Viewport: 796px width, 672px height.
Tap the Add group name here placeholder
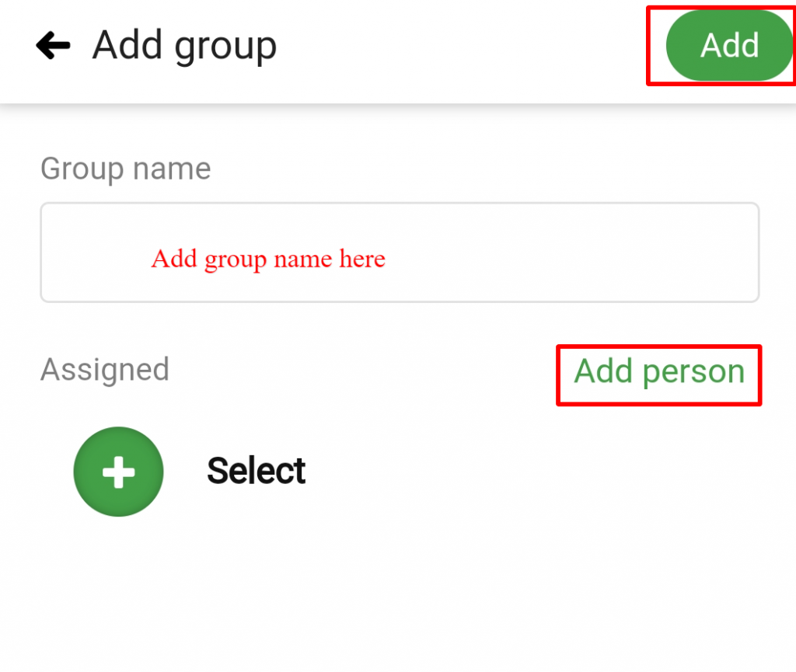click(267, 259)
